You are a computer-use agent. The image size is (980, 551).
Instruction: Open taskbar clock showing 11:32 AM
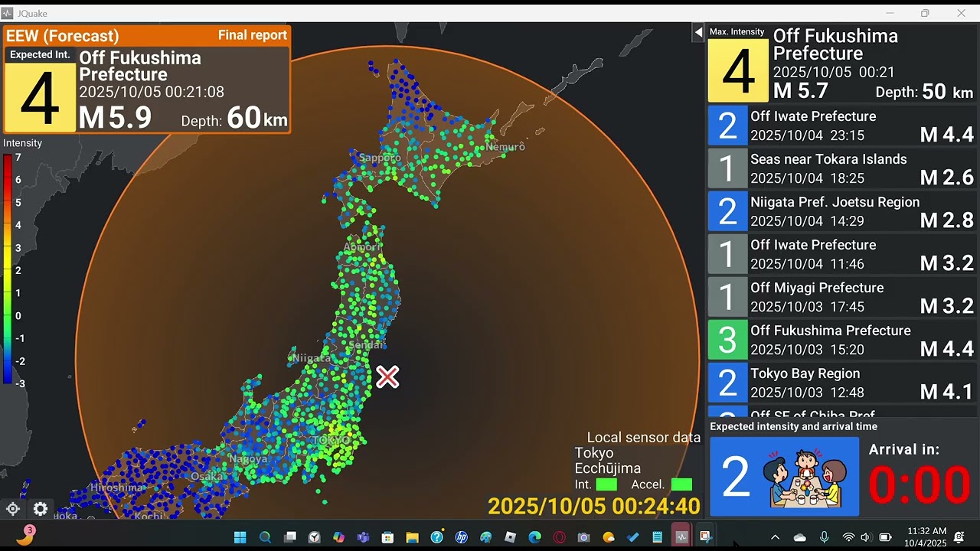click(926, 537)
